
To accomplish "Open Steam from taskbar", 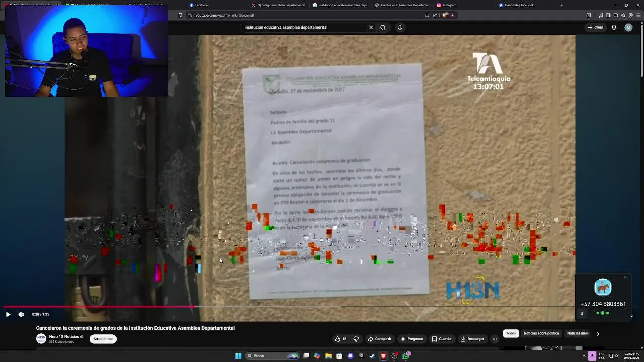I will tap(372, 356).
